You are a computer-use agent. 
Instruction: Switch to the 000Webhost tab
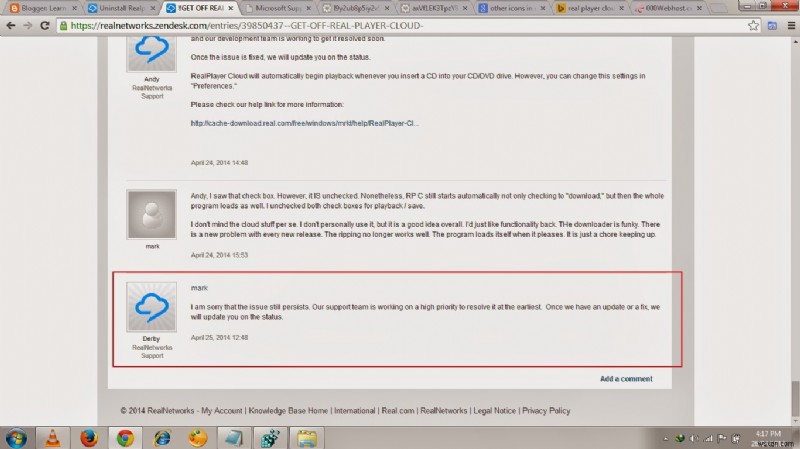click(x=669, y=8)
